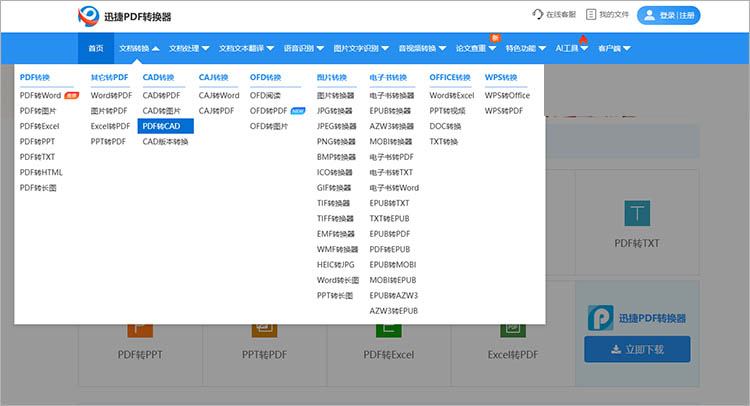
Task: Open GIF转换器 link
Action: pos(333,187)
